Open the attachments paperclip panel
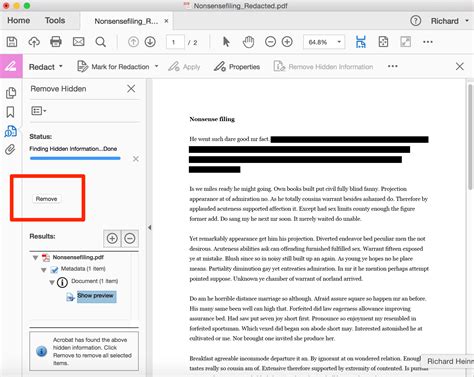This screenshot has width=474, height=377. coord(10,149)
